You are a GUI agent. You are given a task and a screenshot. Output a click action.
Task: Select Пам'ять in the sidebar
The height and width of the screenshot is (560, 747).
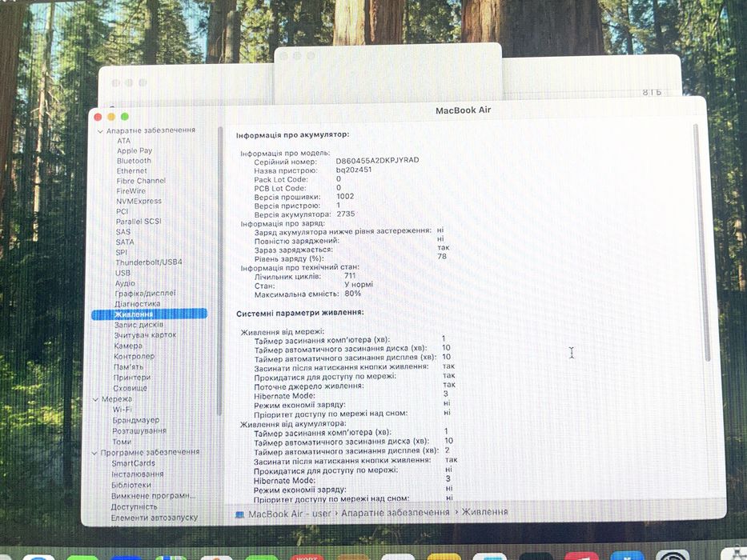(x=128, y=366)
